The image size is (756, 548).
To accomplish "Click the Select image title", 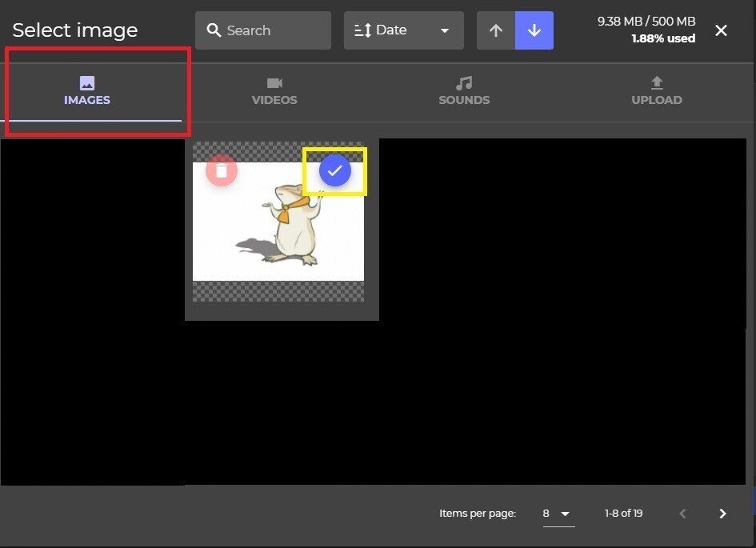I will point(75,30).
